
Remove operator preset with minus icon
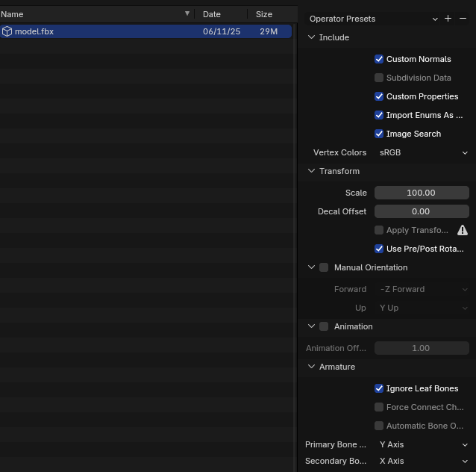[463, 19]
